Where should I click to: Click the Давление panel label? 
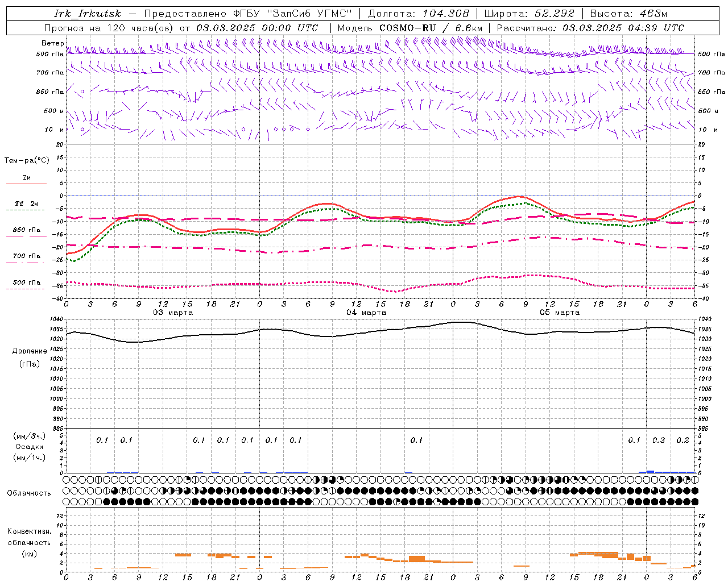pyautogui.click(x=30, y=351)
